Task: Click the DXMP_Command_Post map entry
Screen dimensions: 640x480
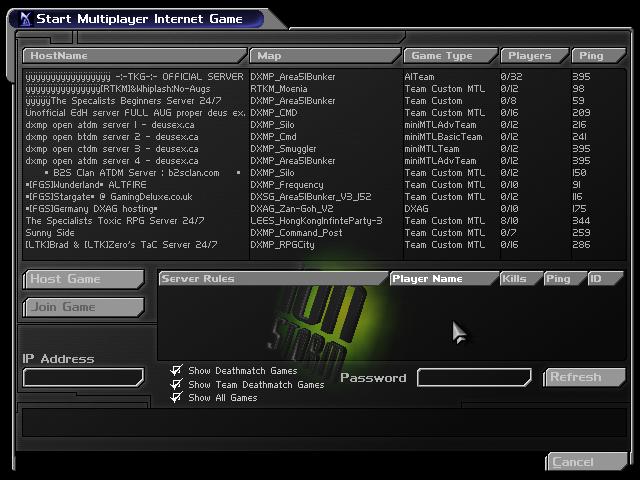Action: [296, 233]
